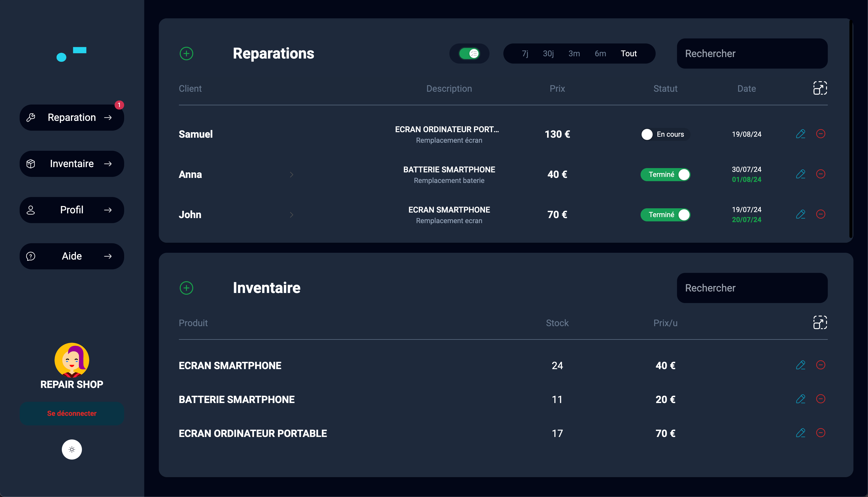The height and width of the screenshot is (497, 868).
Task: Open the Inventaire sidebar menu
Action: coord(72,164)
